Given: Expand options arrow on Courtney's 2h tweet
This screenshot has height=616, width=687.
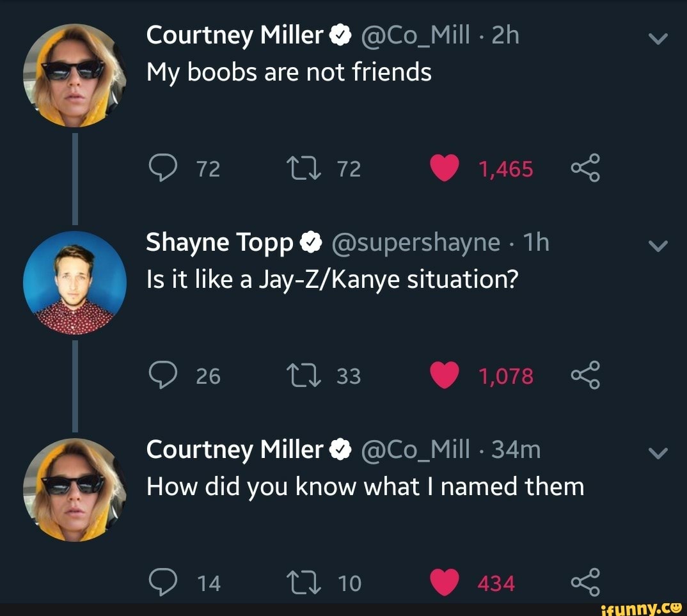Looking at the screenshot, I should [658, 40].
